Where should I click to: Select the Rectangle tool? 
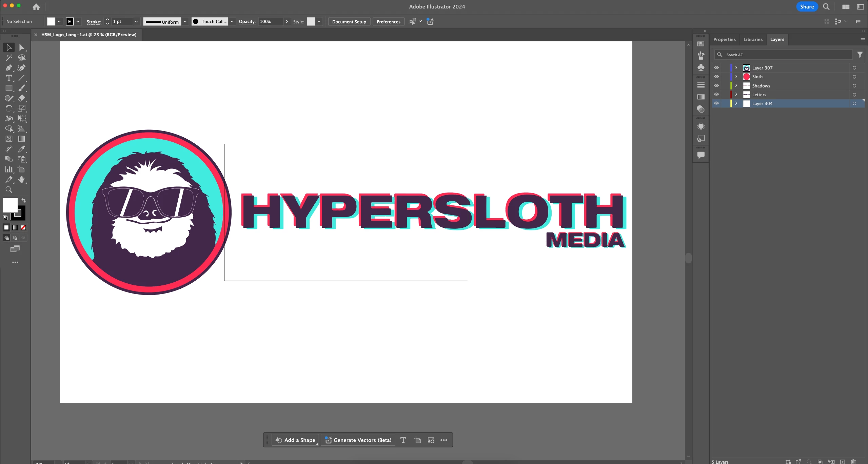click(x=8, y=88)
